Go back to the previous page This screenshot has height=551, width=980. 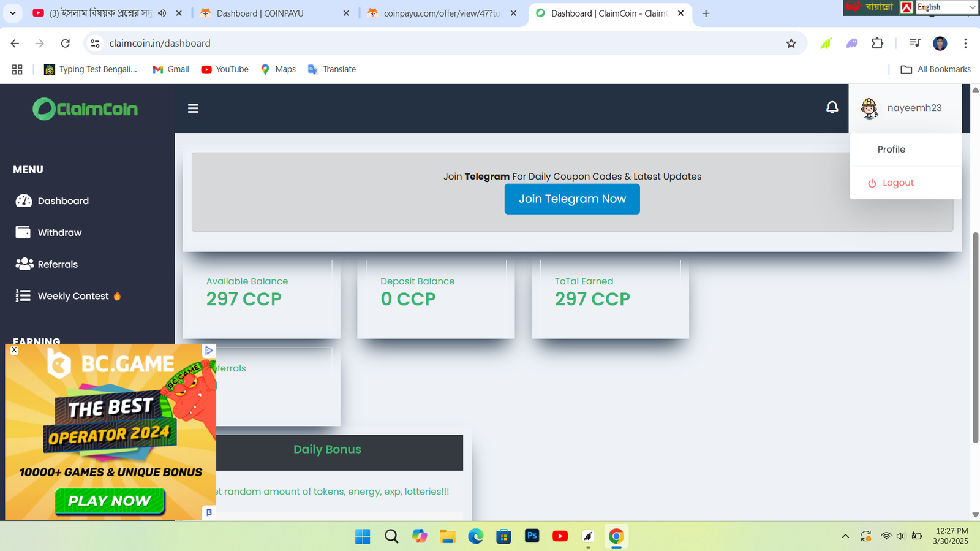coord(15,43)
